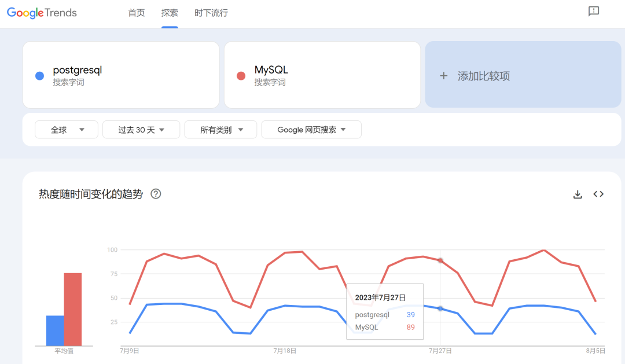Image resolution: width=625 pixels, height=364 pixels.
Task: Download the trend chart as CSV
Action: (578, 194)
